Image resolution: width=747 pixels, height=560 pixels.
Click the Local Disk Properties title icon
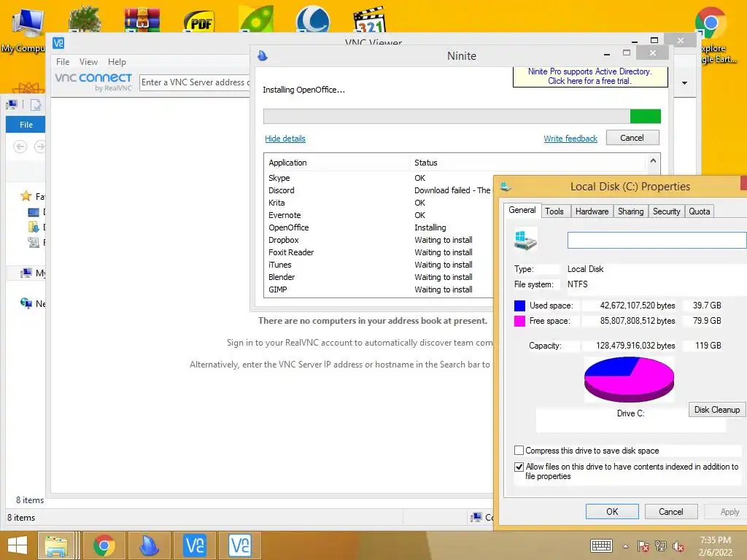pos(506,187)
